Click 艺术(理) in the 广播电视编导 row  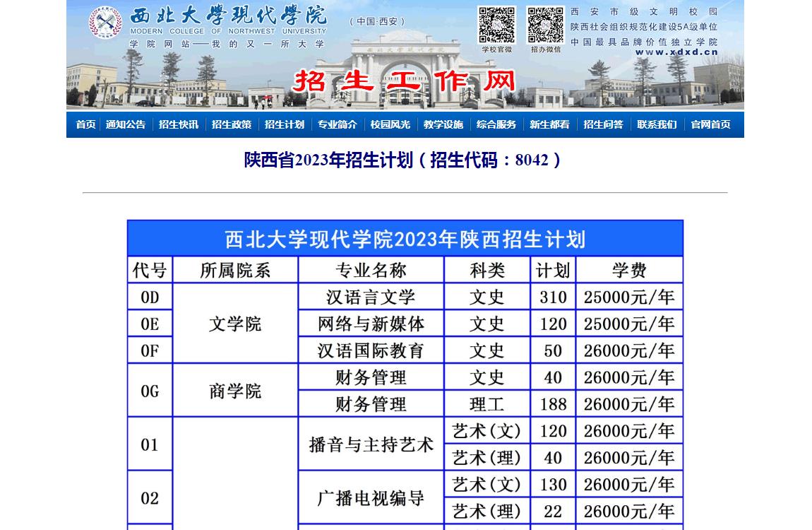[486, 512]
